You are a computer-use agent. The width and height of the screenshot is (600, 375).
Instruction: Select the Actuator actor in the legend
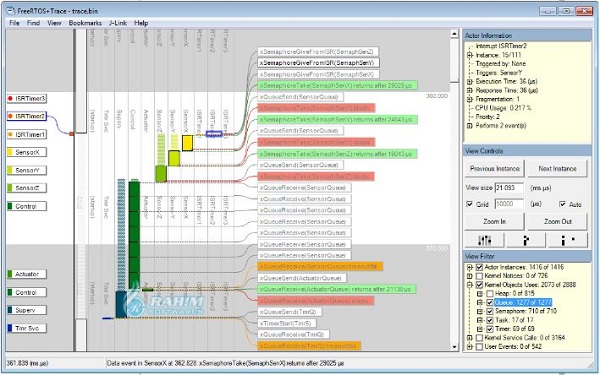pyautogui.click(x=27, y=274)
